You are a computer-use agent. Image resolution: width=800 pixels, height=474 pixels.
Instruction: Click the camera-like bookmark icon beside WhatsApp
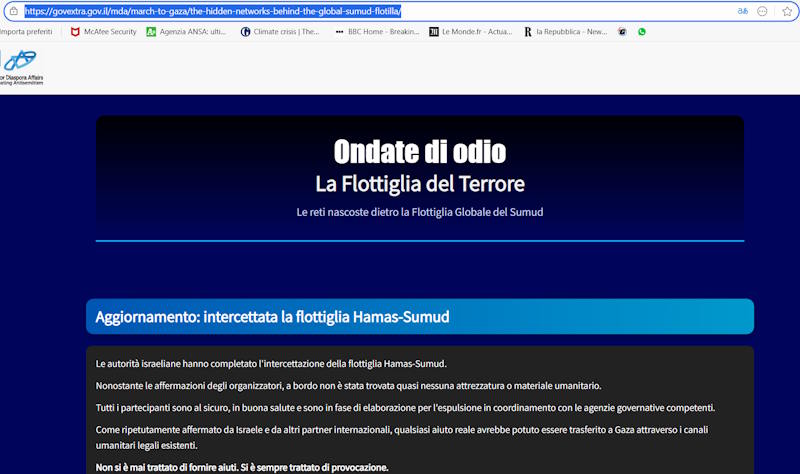pos(623,32)
